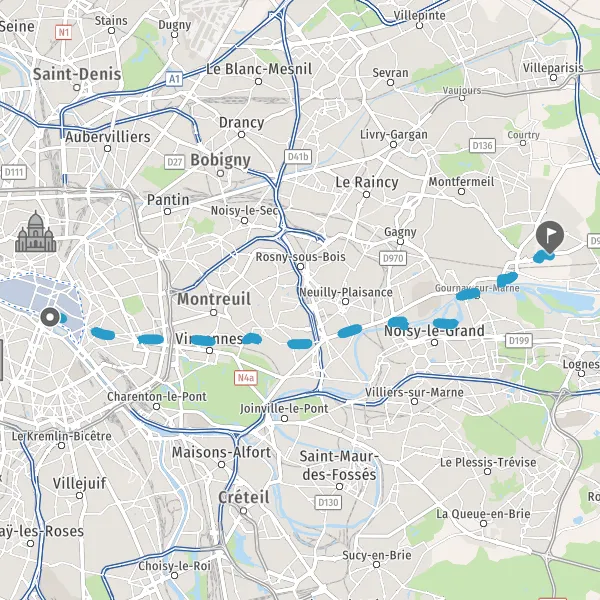
Task: Click the D136 road badge
Action: [482, 145]
